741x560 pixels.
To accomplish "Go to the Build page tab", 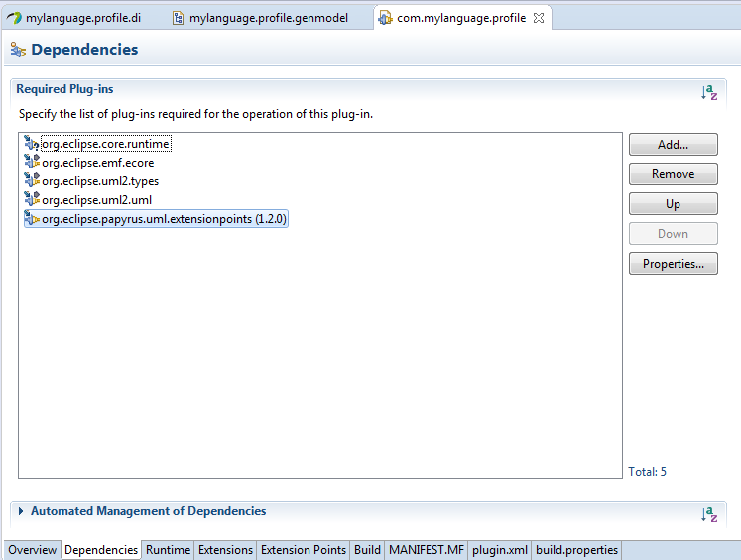I will 367,550.
